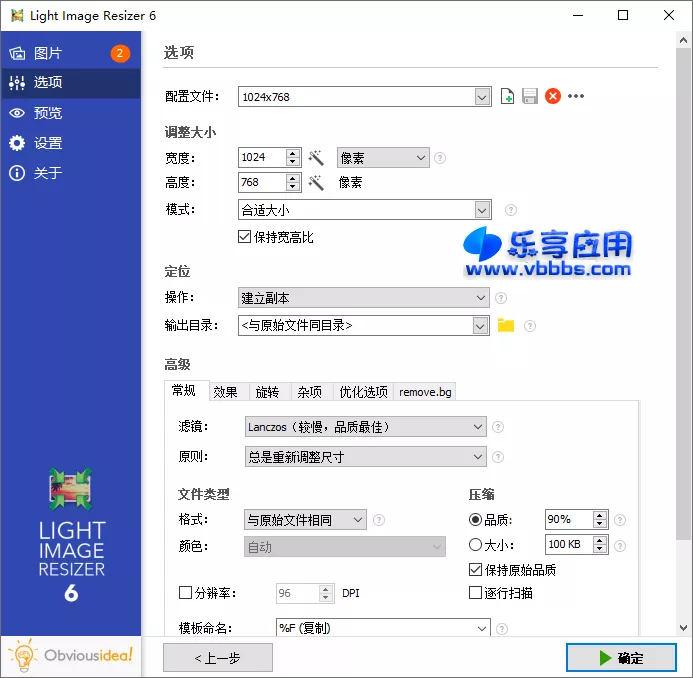Switch to the remove.bg tab
The height and width of the screenshot is (678, 693).
tap(425, 392)
